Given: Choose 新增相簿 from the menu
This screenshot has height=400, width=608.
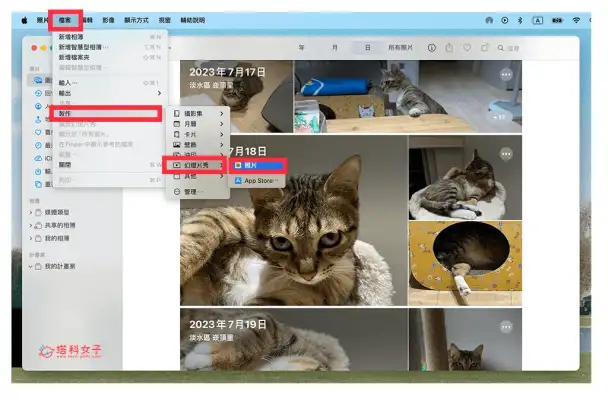Looking at the screenshot, I should [108, 37].
